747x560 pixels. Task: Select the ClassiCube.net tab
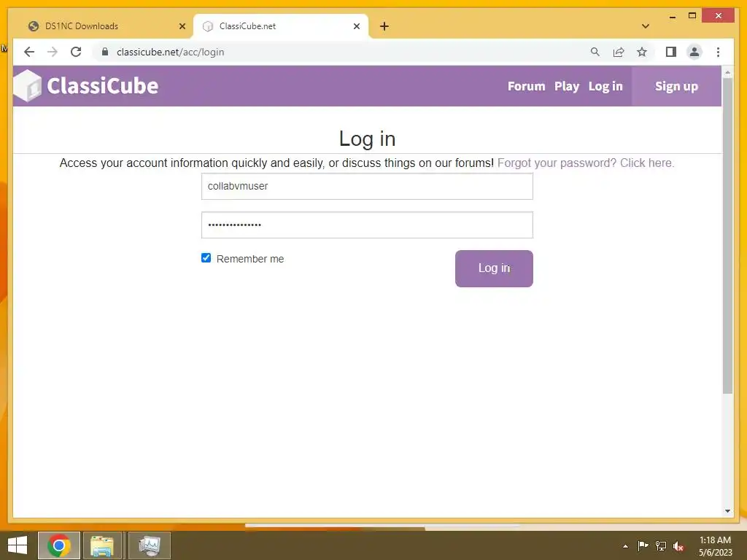coord(281,26)
